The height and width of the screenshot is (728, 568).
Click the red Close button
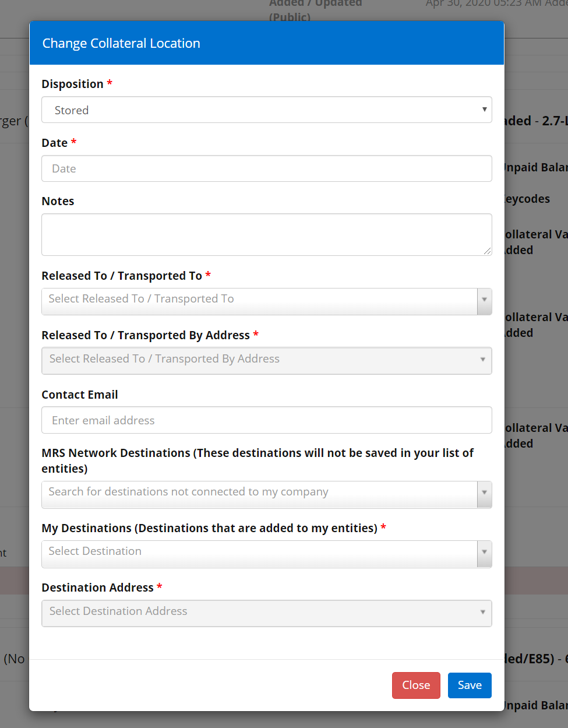416,685
